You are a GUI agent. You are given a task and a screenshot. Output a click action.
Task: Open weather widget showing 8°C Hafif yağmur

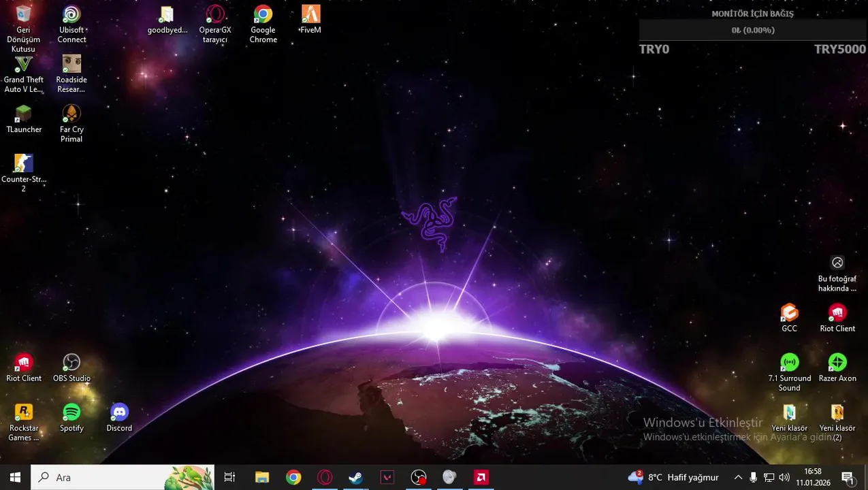pyautogui.click(x=674, y=477)
